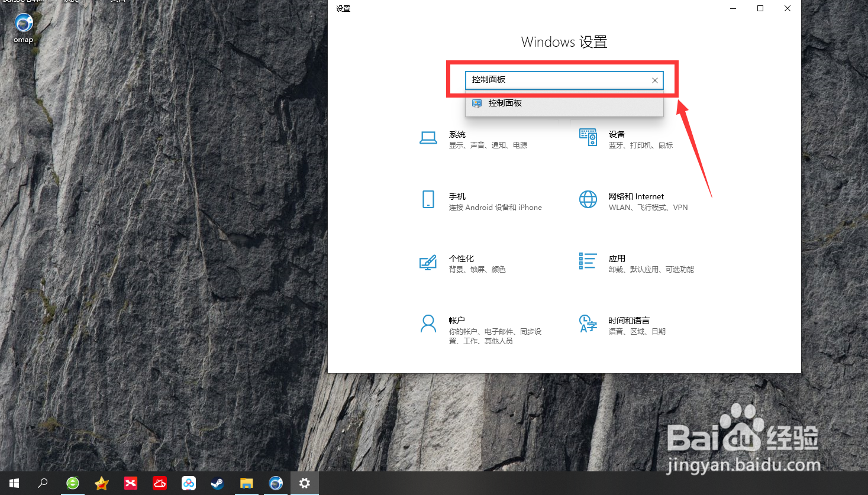Click 语音、区域、日期 description
This screenshot has height=495, width=868.
637,332
